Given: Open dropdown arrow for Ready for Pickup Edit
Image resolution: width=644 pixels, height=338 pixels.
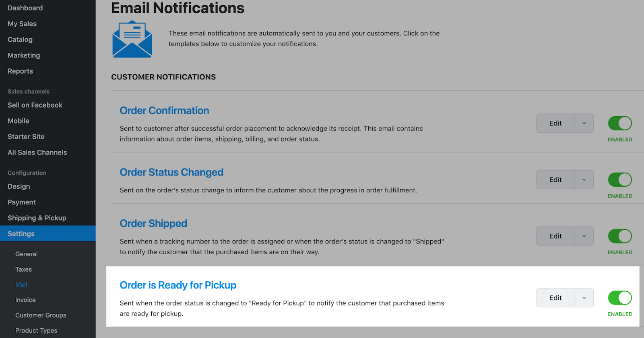Looking at the screenshot, I should pyautogui.click(x=584, y=298).
